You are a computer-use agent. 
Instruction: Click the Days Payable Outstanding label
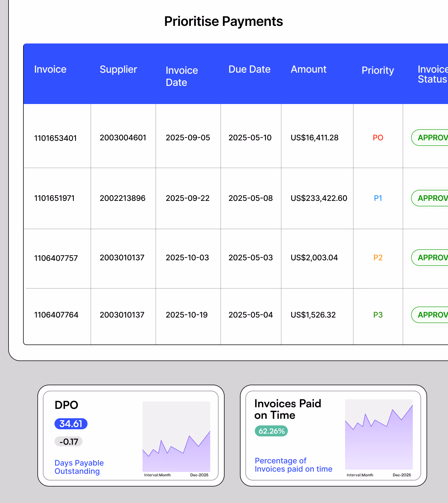pos(79,467)
